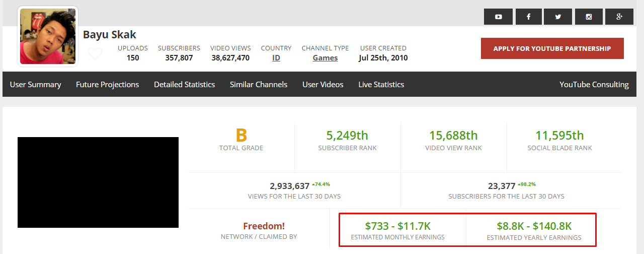Click the 5,249th subscriber rank
644x254 pixels.
coord(347,136)
